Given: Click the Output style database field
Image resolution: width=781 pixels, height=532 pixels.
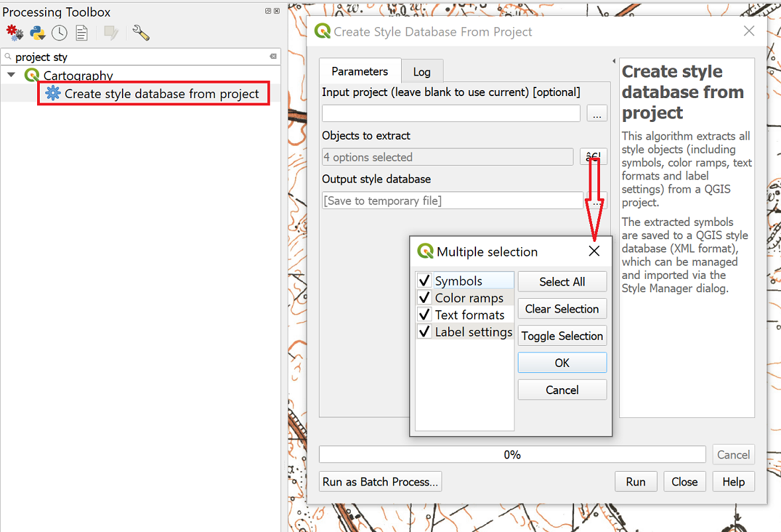Looking at the screenshot, I should tap(452, 201).
